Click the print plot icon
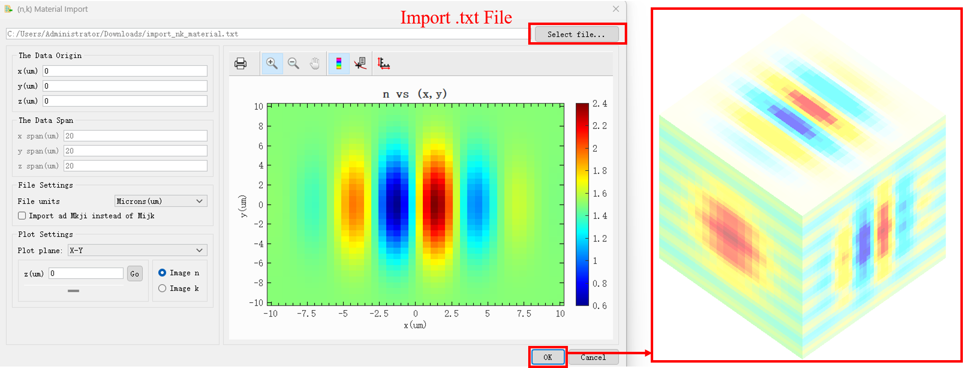The image size is (980, 368). (x=241, y=63)
